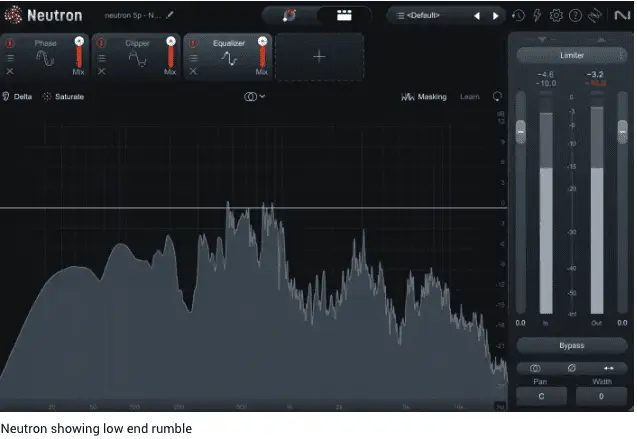Click the Learn button
The width and height of the screenshot is (637, 439).
[x=470, y=97]
